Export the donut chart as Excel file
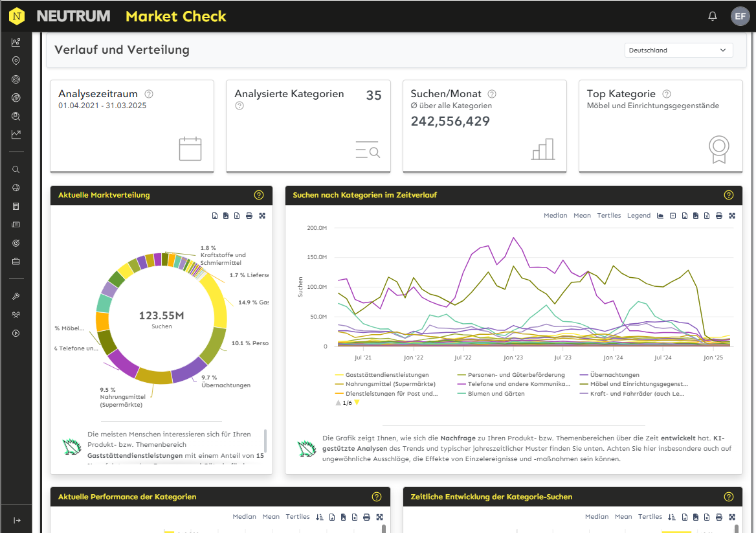756x533 pixels. click(236, 215)
